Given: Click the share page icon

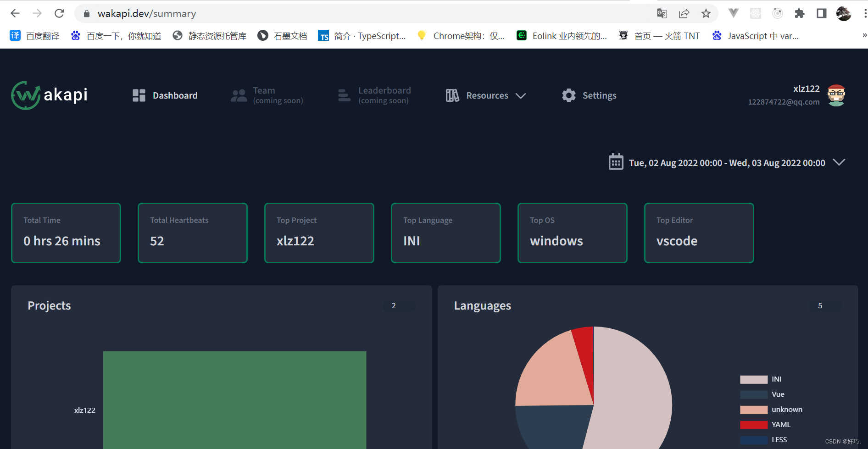Looking at the screenshot, I should pos(684,13).
